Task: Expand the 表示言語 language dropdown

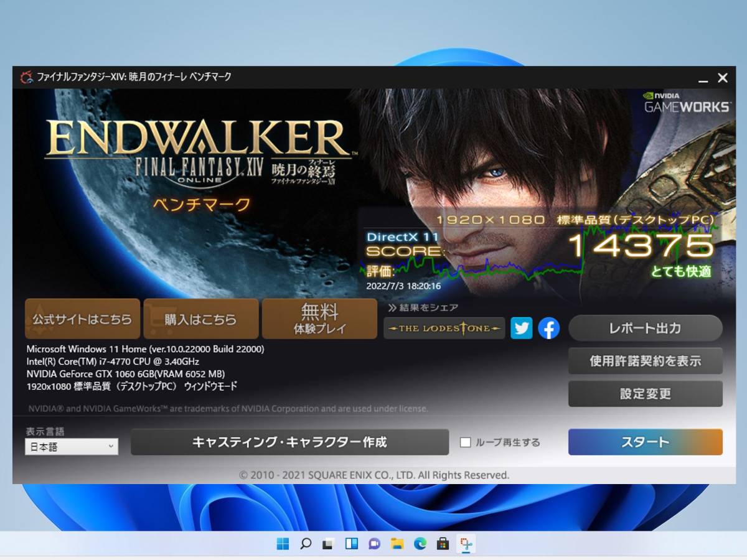Action: click(72, 446)
